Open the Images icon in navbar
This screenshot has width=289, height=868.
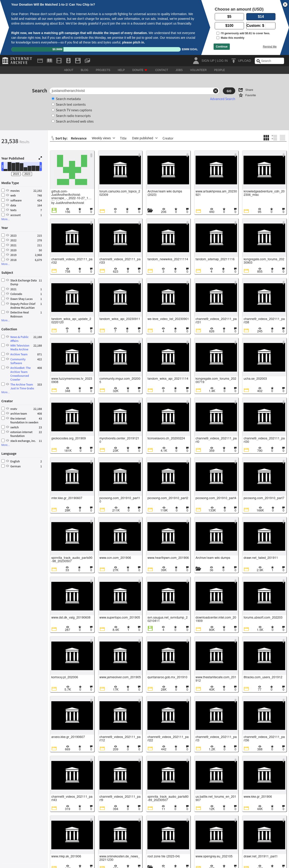tap(87, 61)
